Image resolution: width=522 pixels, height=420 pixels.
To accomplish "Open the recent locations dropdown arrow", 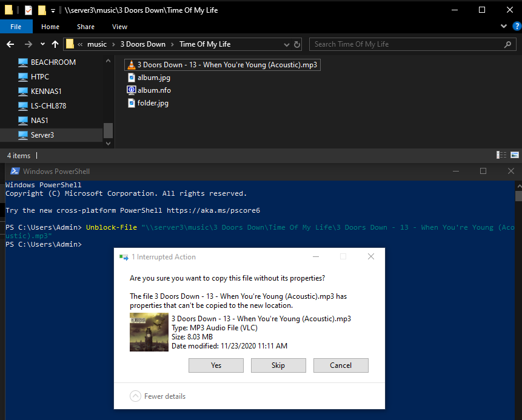I will (42, 44).
